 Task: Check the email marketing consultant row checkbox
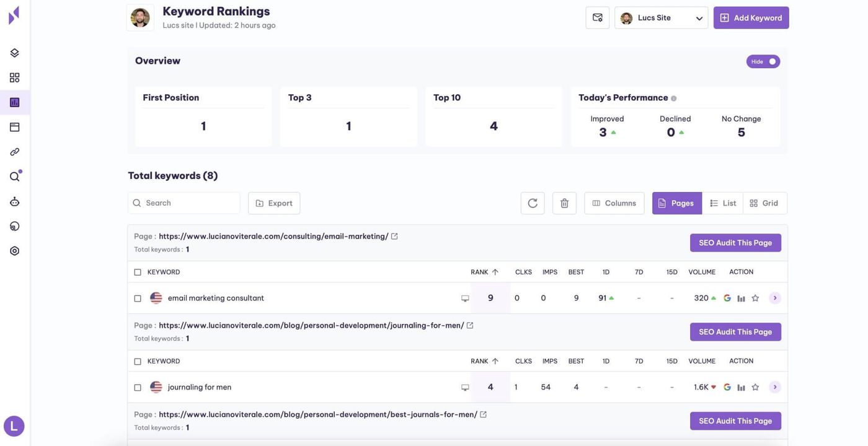point(138,299)
